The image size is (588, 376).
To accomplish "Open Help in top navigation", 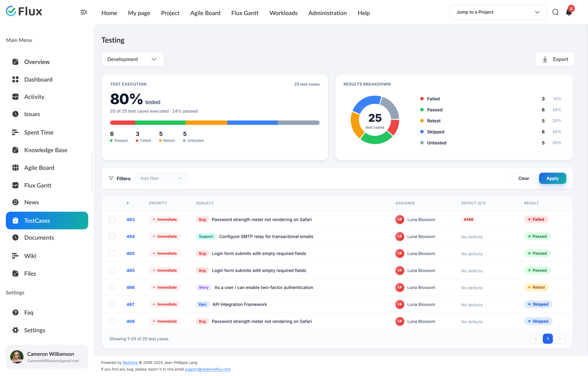I will (x=364, y=13).
